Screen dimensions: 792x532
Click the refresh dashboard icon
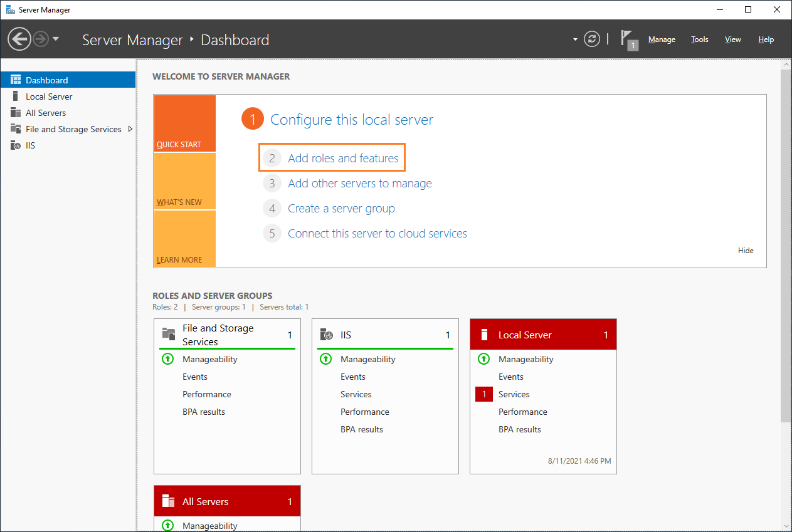592,39
